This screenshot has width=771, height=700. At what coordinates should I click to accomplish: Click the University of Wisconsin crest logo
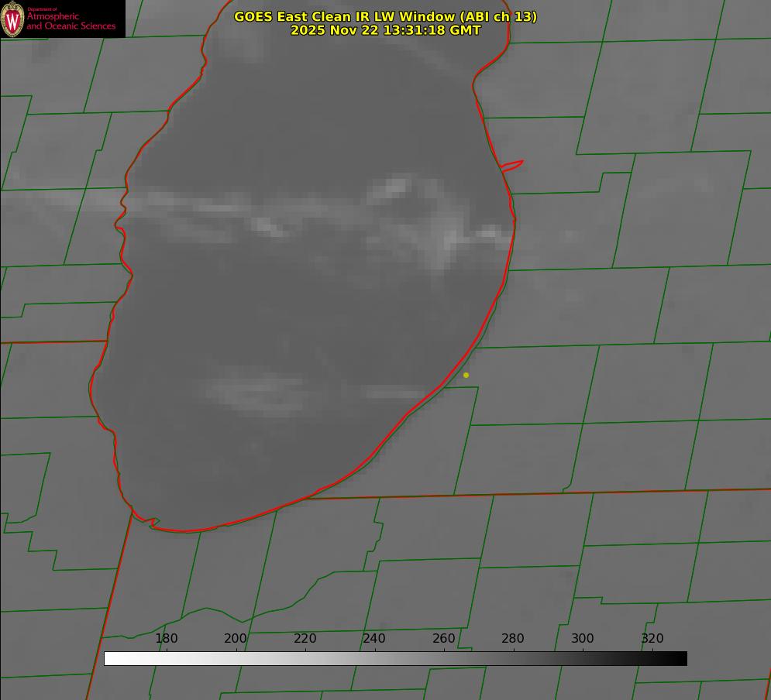tap(12, 19)
